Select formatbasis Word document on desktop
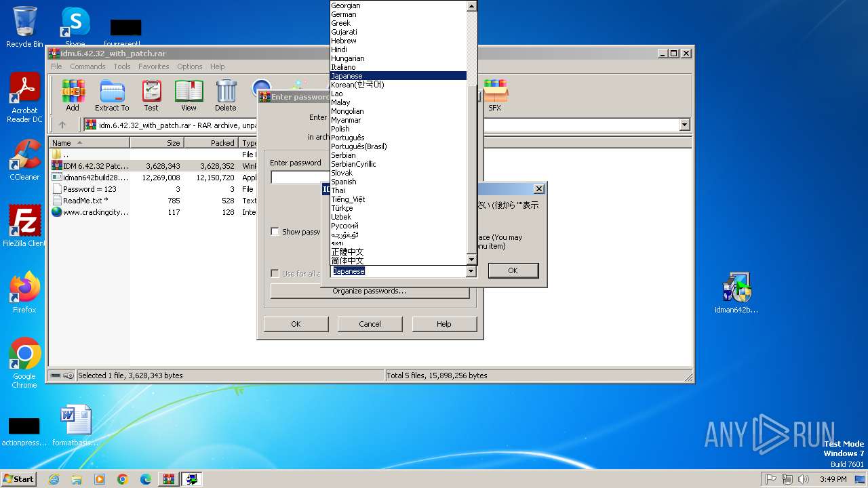 click(75, 426)
